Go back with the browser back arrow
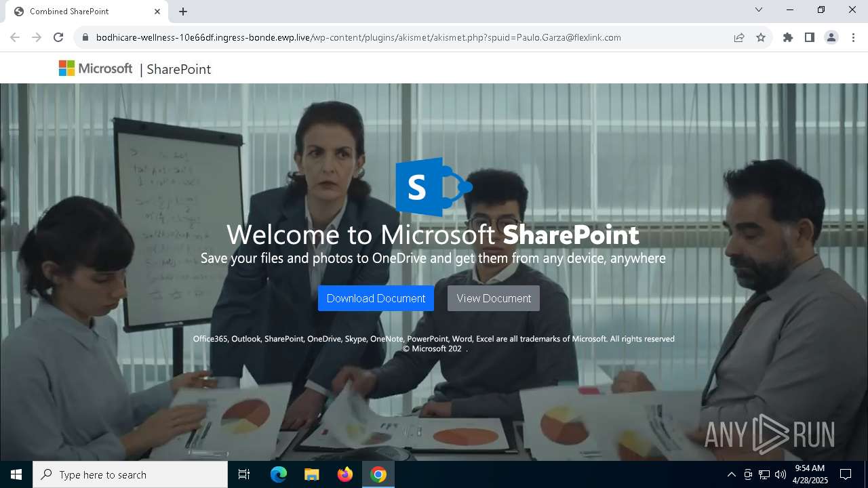This screenshot has width=868, height=488. pos(15,37)
